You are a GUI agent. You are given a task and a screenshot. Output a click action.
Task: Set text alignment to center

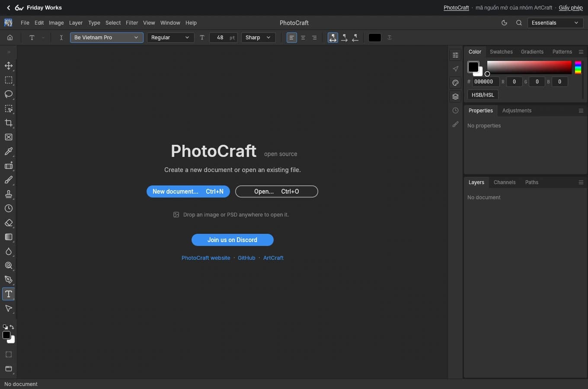click(303, 38)
